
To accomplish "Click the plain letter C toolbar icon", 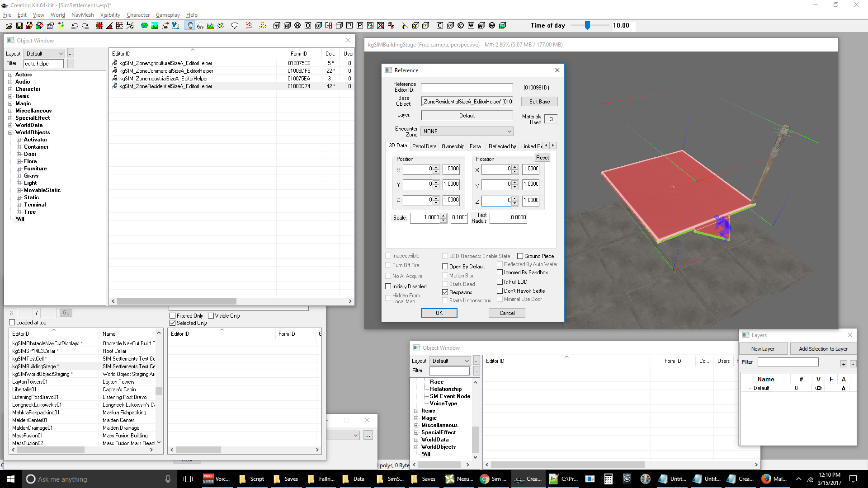I will [x=440, y=26].
